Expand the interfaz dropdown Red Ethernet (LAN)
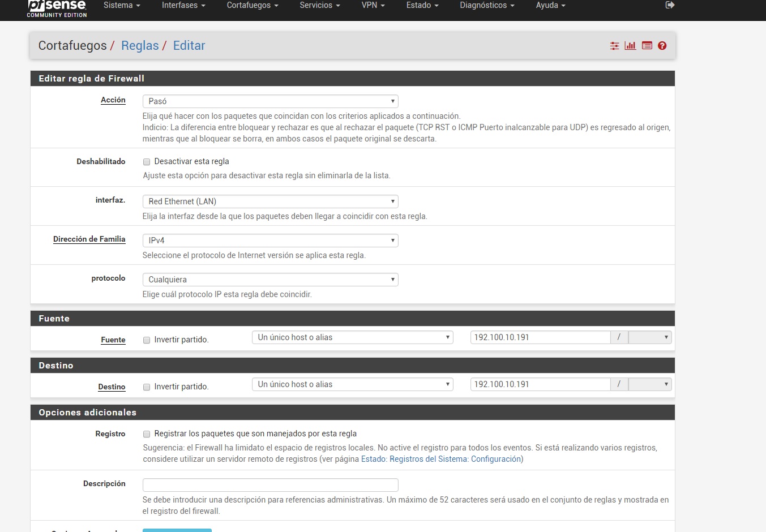The height and width of the screenshot is (532, 766). click(x=270, y=201)
